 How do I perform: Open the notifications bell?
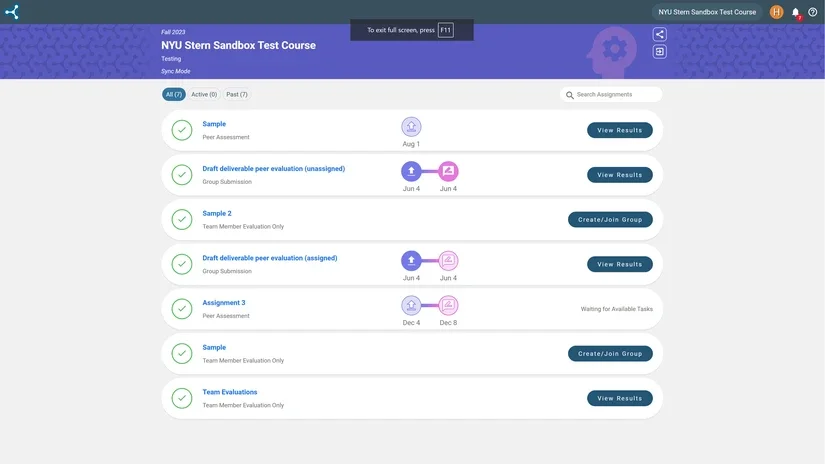pos(796,12)
